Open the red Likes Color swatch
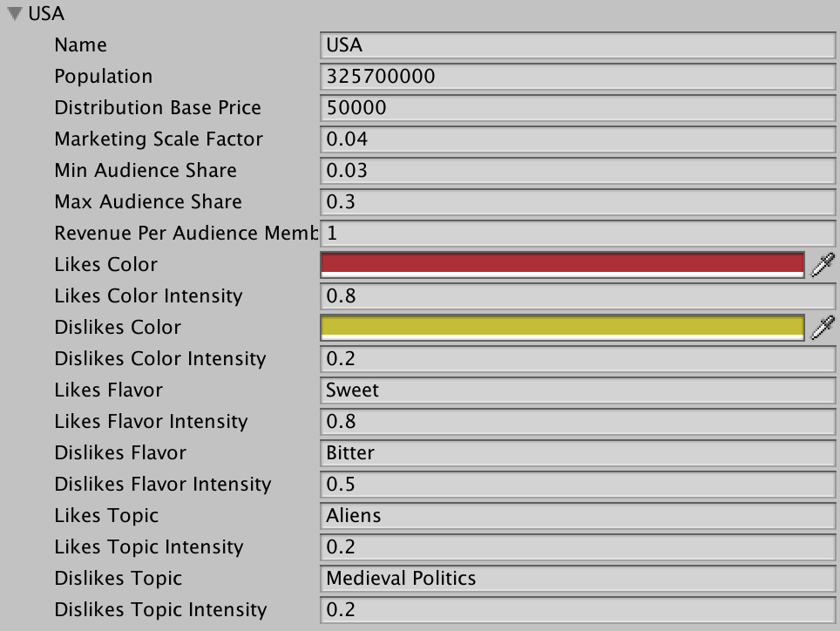Image resolution: width=840 pixels, height=631 pixels. pos(562,264)
